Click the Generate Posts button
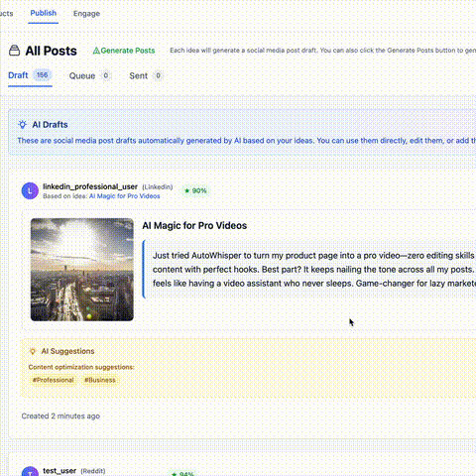Image resolution: width=476 pixels, height=476 pixels. click(x=124, y=51)
